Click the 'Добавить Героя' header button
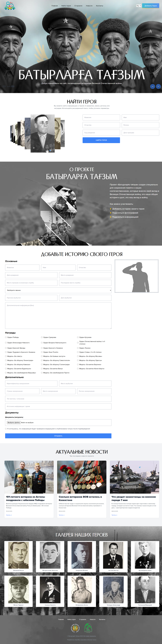The width and height of the screenshot is (162, 644). click(x=150, y=6)
